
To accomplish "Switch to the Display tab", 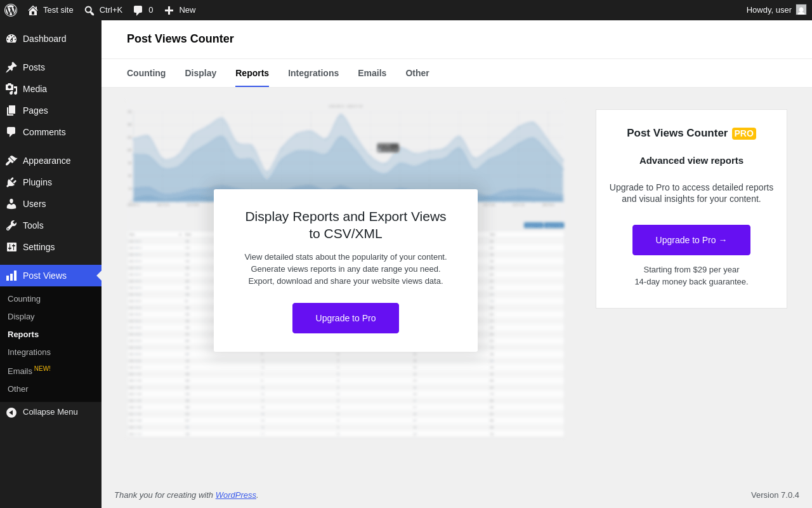I will 200,73.
